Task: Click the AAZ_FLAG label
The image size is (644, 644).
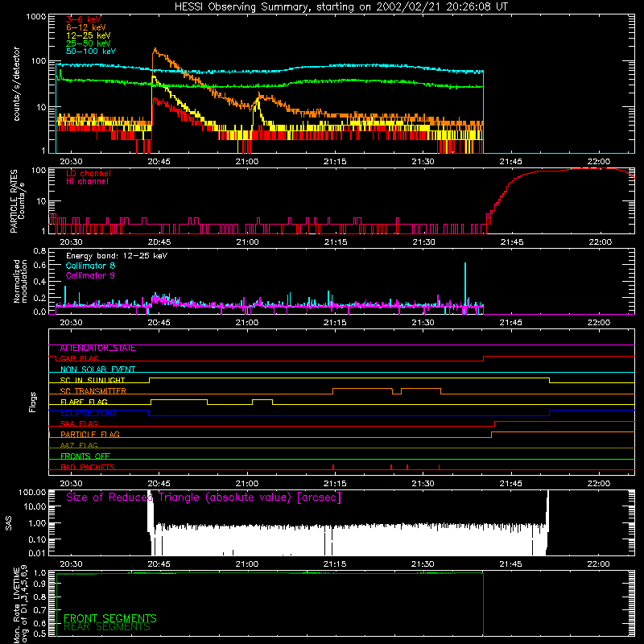Action: tap(79, 445)
